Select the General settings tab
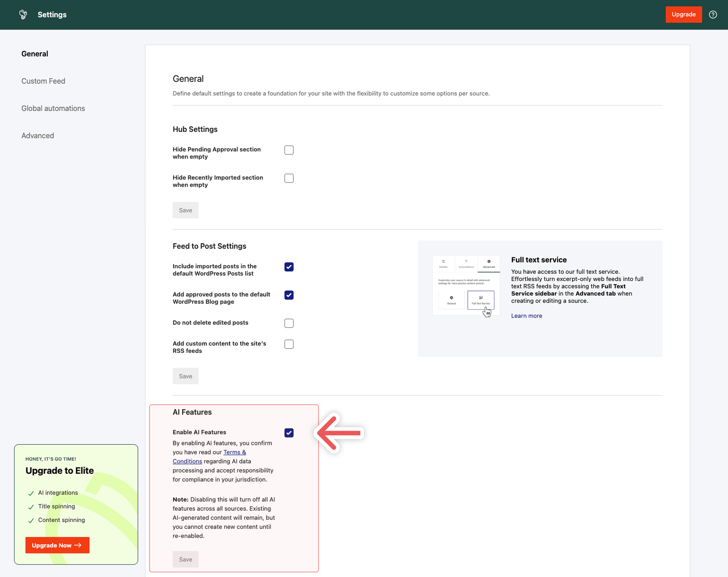The height and width of the screenshot is (577, 728). click(35, 54)
